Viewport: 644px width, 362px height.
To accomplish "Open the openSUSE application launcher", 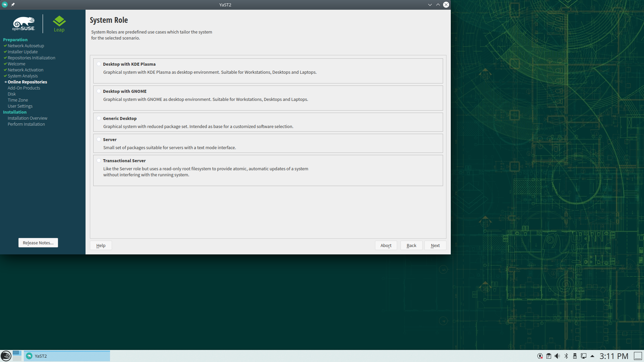I will (x=6, y=356).
